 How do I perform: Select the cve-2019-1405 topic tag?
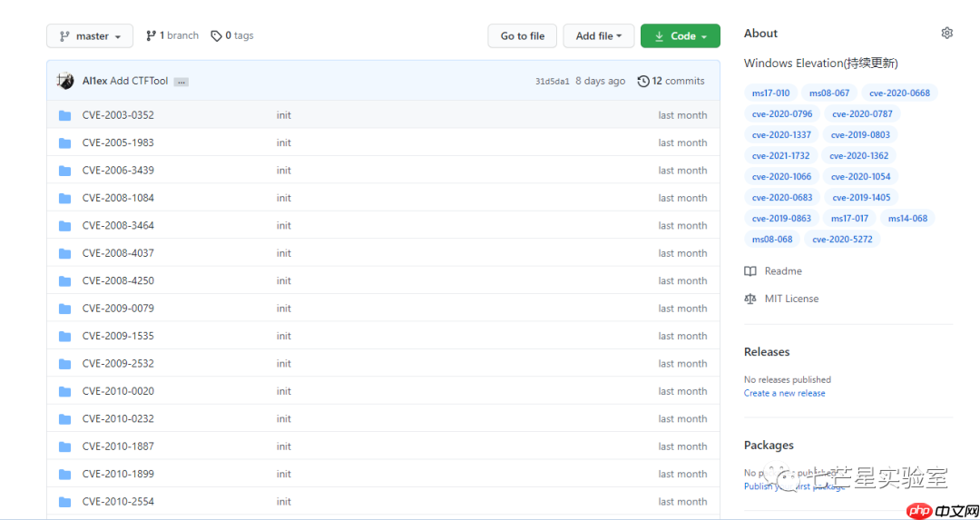[860, 198]
